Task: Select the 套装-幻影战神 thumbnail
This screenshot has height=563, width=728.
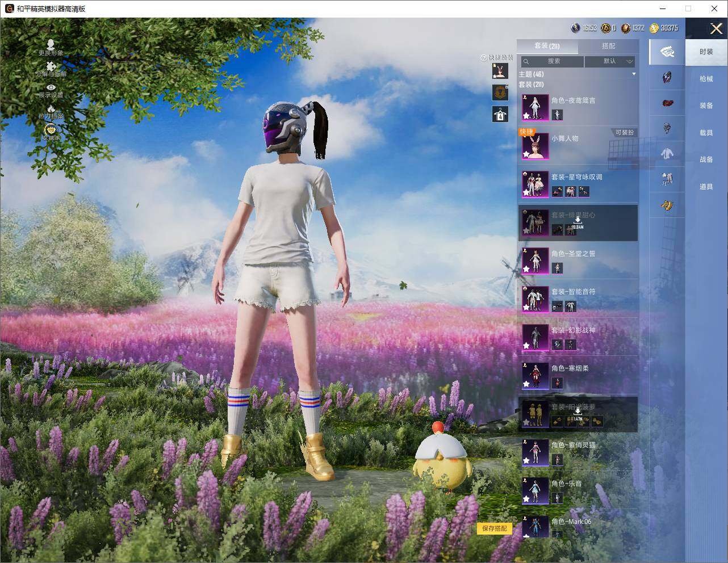Action: coord(535,337)
